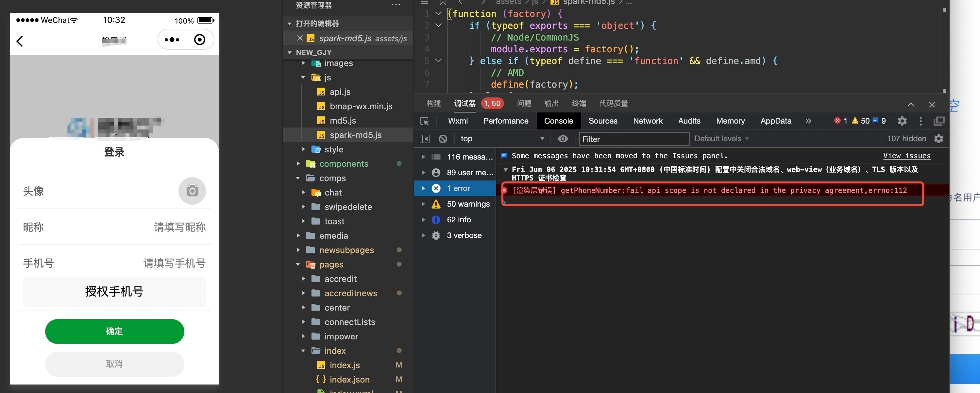This screenshot has width=980, height=393.
Task: Open mini program three-dot capsule menu
Action: coord(172,40)
